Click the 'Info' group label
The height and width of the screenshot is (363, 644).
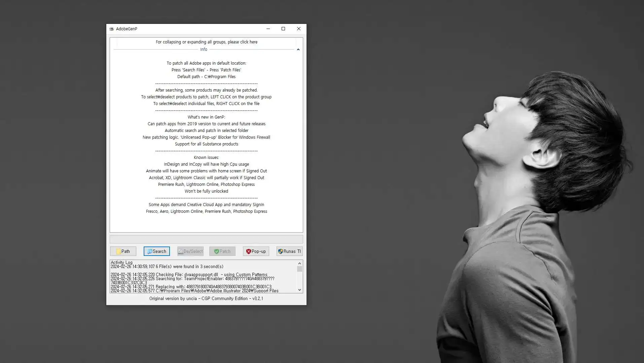204,49
